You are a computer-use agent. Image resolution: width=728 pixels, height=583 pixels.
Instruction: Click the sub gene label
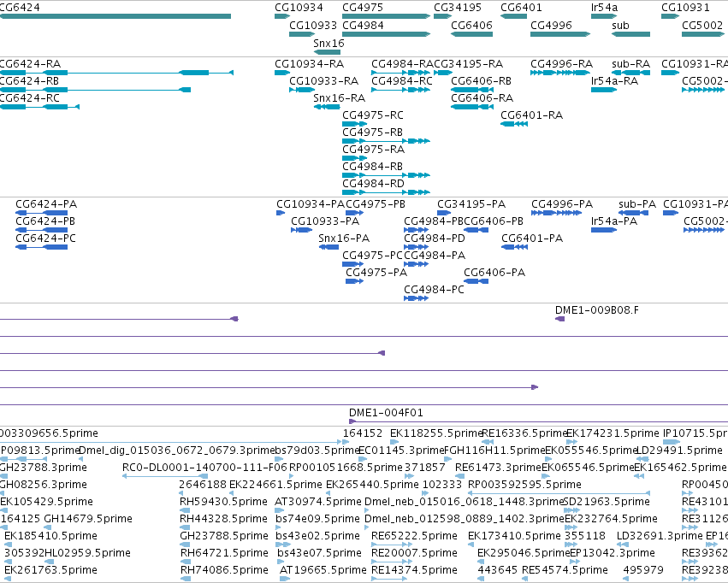coord(620,26)
